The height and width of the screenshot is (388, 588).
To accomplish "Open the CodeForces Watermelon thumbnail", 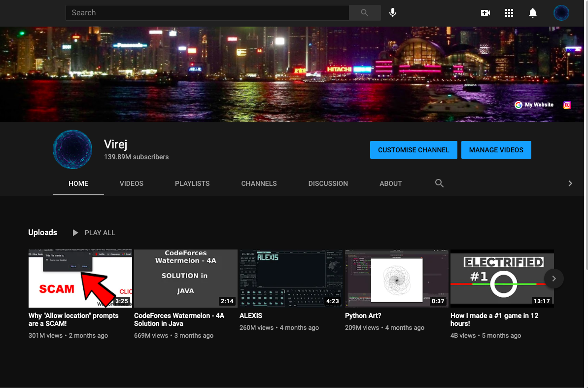I will [x=186, y=279].
